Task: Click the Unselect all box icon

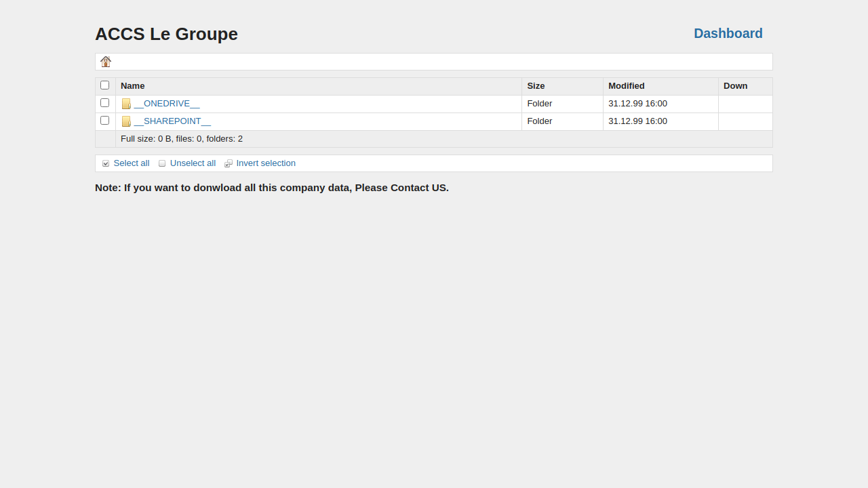Action: point(162,163)
